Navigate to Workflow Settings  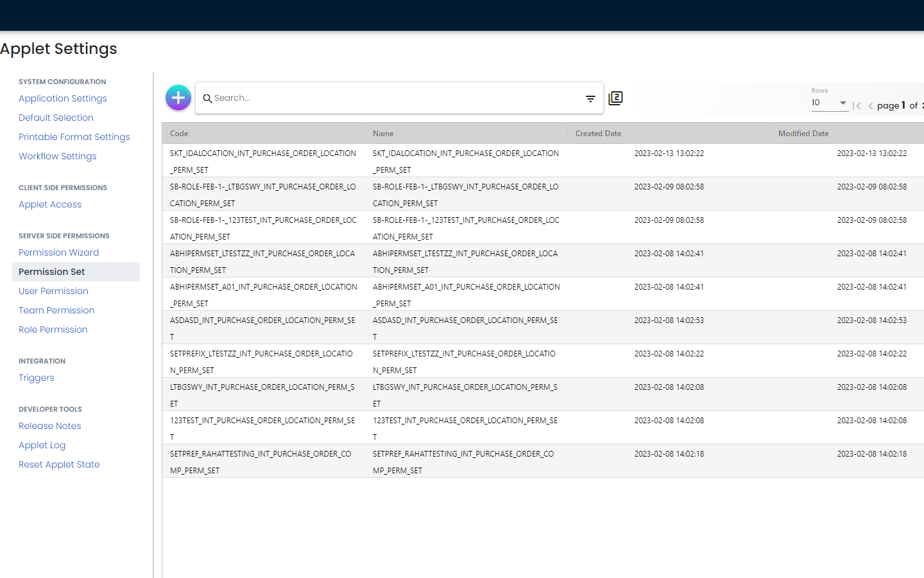57,156
